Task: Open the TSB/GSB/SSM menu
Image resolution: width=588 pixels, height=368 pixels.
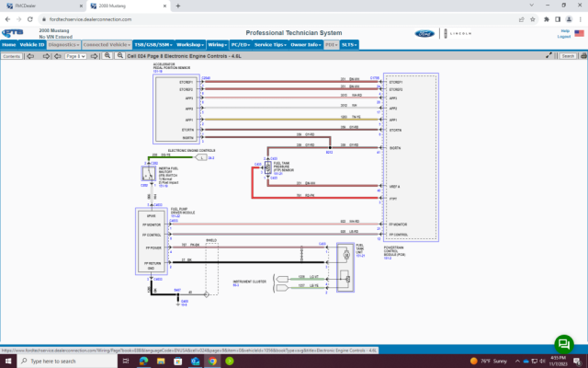Action: [153, 45]
